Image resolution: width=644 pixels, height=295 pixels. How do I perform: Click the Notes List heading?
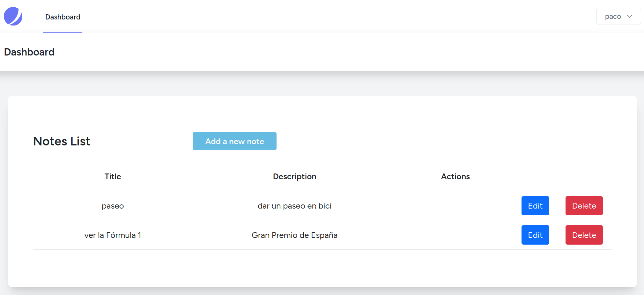pyautogui.click(x=62, y=141)
